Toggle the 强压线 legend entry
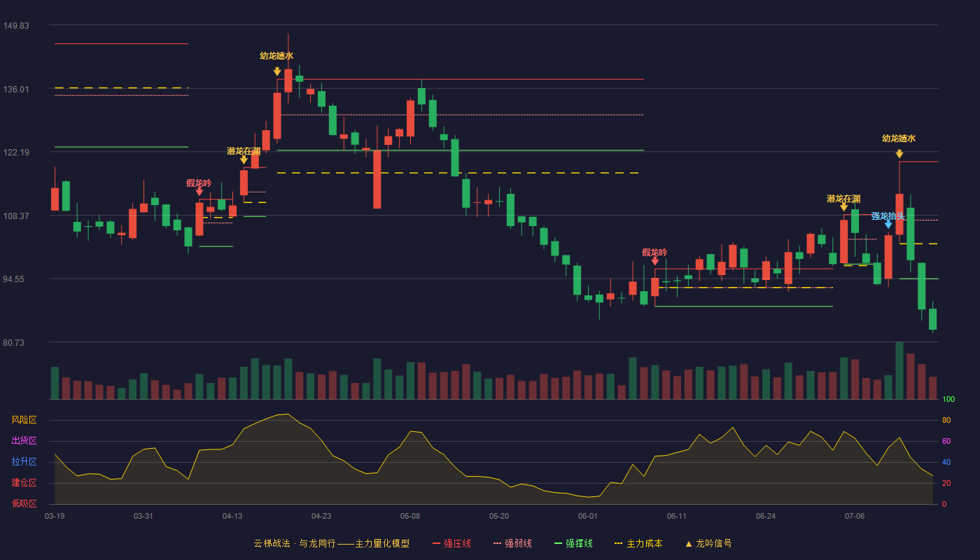 click(x=452, y=543)
